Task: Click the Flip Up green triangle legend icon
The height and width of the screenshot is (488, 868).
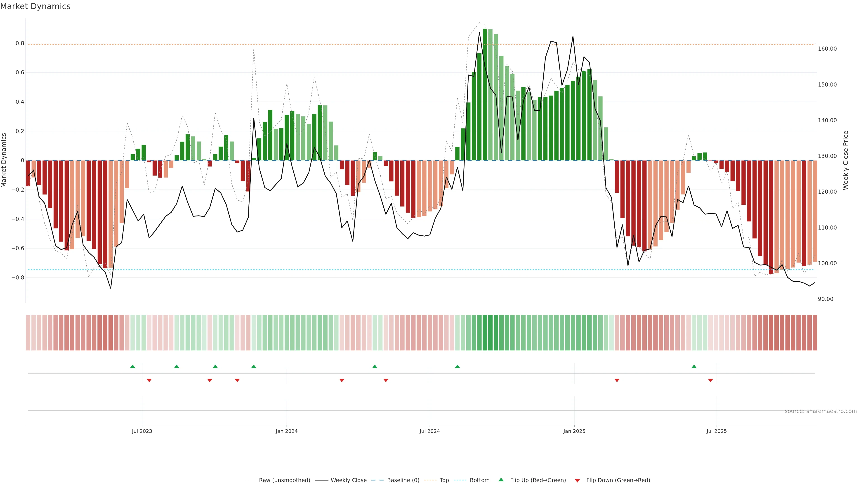Action: coord(501,480)
